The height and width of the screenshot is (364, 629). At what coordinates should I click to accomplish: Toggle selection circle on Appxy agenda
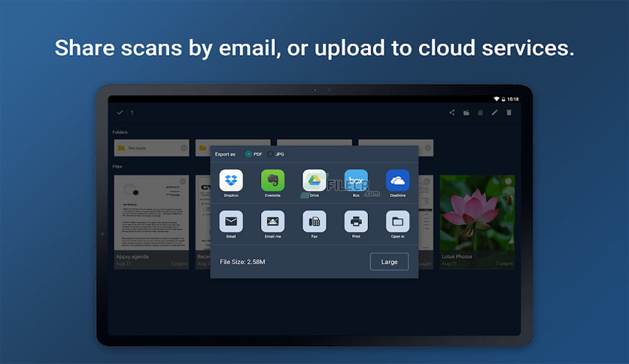tap(183, 181)
